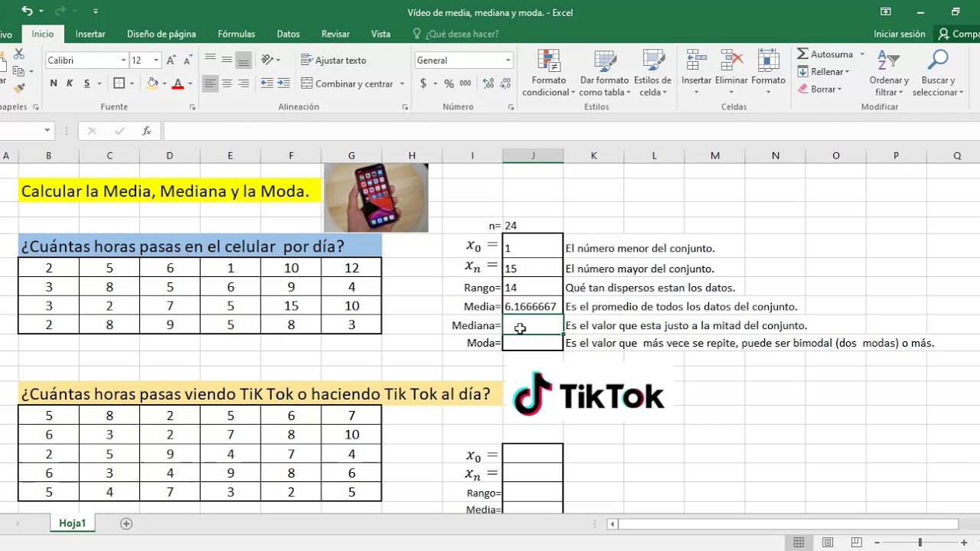Customize quick access toolbar dropdown

click(x=96, y=11)
